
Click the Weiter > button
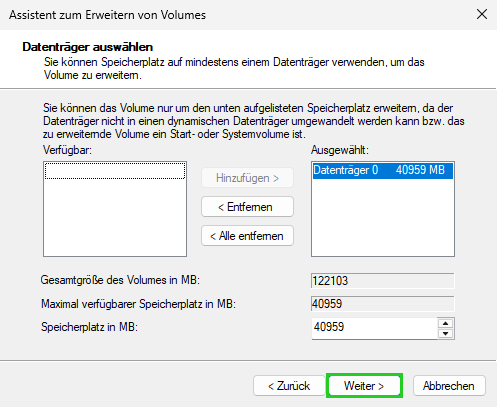(x=364, y=386)
